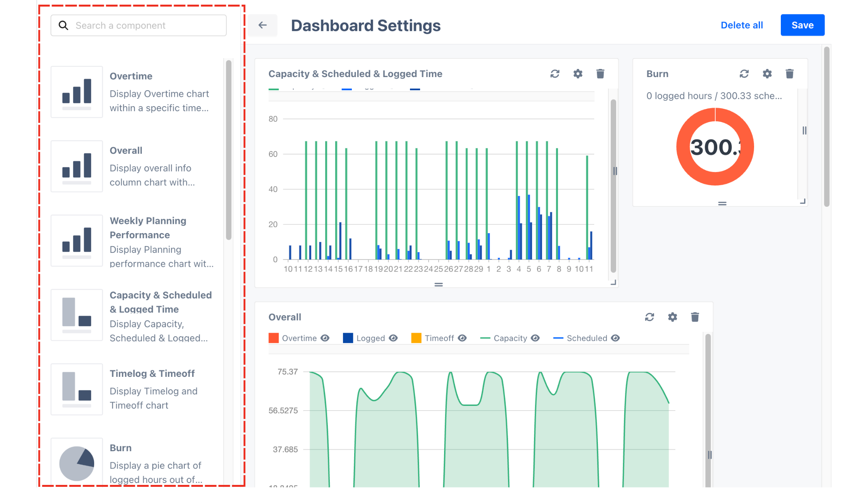This screenshot has height=488, width=868.
Task: Go back using the arrow button
Action: [x=263, y=25]
